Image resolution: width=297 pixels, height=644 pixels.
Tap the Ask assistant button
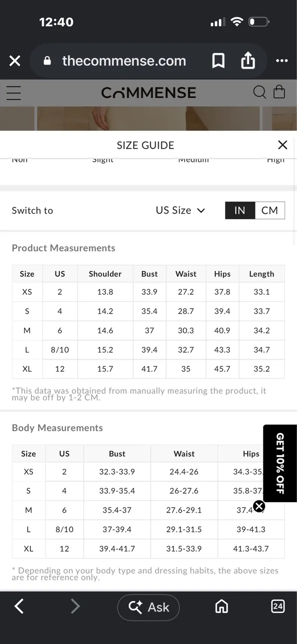tap(148, 607)
